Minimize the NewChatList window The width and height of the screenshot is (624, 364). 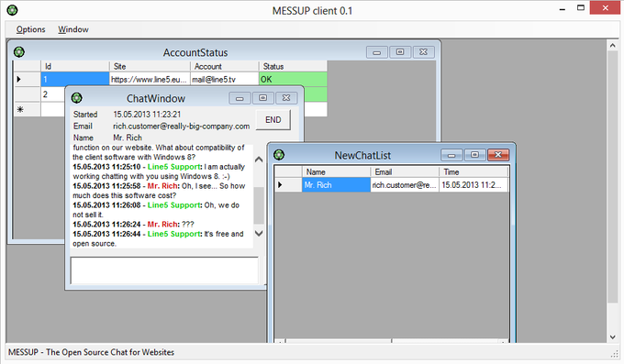(x=451, y=155)
